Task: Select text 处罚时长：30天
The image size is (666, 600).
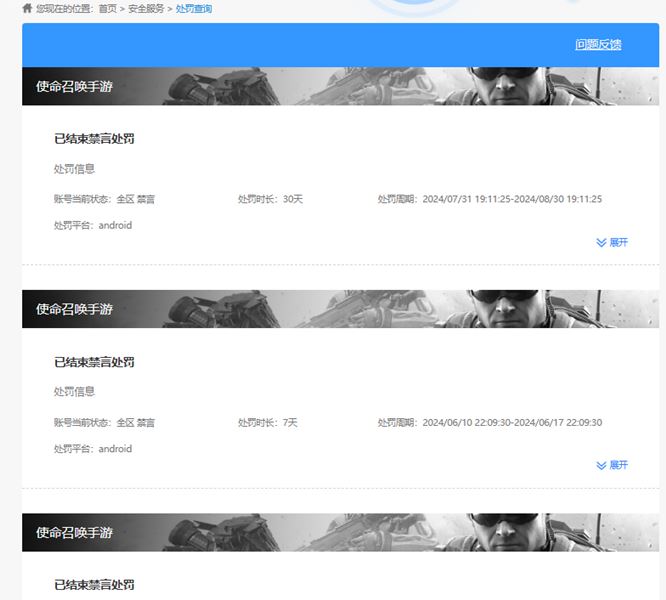Action: tap(270, 199)
